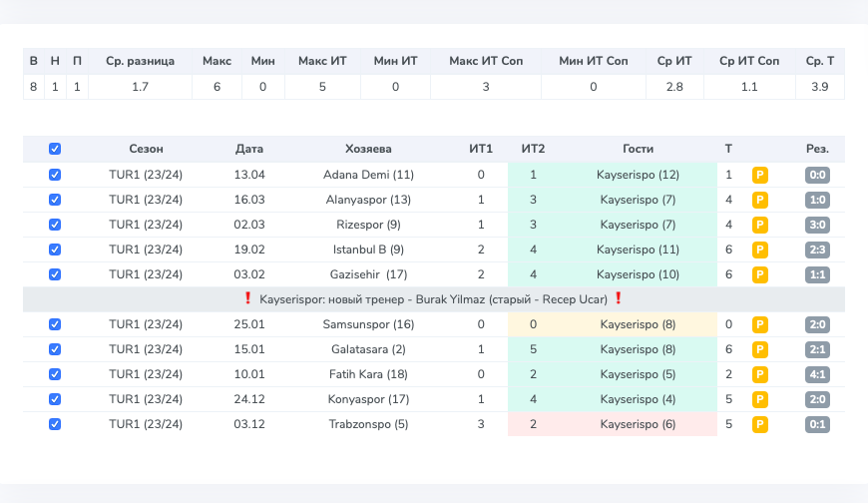Click the Гости column header
The height and width of the screenshot is (503, 868).
click(638, 149)
